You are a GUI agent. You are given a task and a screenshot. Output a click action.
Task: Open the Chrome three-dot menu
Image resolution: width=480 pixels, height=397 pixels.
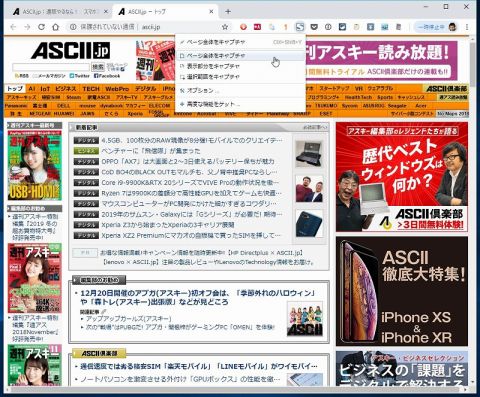(x=467, y=27)
